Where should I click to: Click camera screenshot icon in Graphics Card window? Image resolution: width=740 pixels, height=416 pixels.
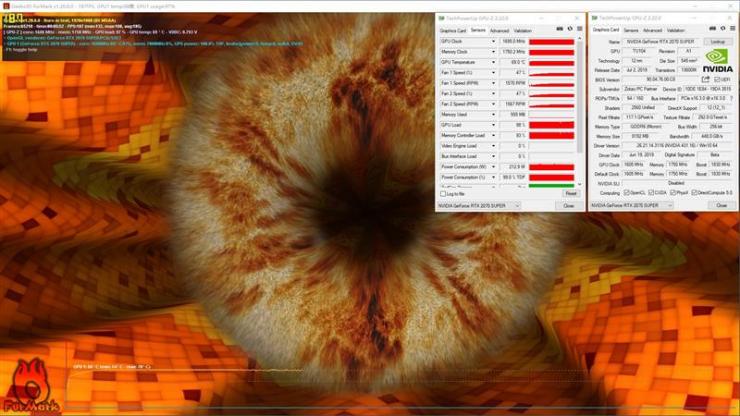click(x=712, y=29)
